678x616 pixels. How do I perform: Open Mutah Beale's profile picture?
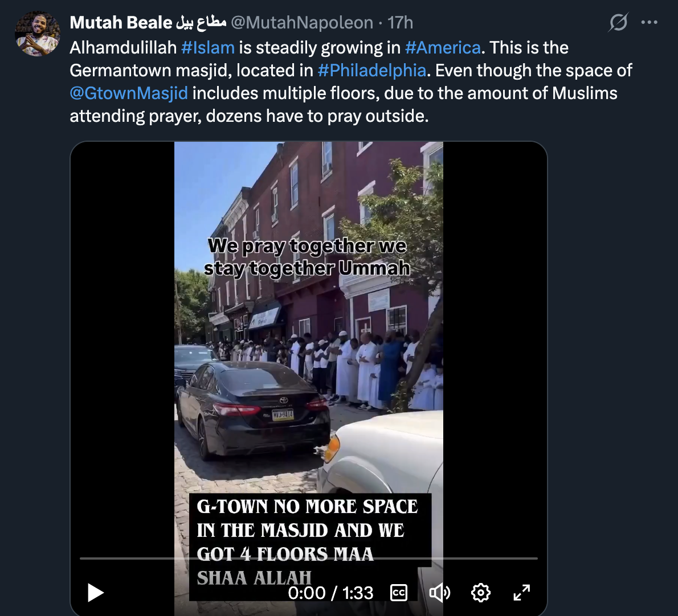(x=38, y=34)
